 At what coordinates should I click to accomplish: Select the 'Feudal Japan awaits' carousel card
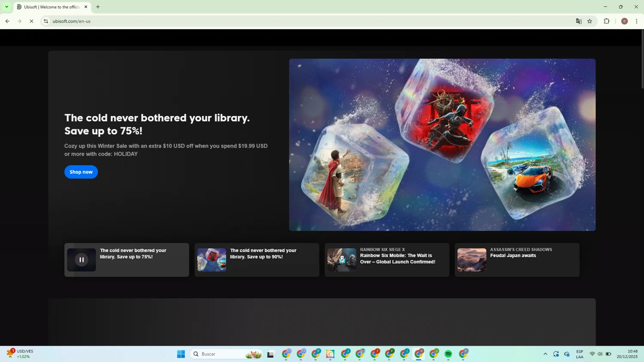click(517, 260)
